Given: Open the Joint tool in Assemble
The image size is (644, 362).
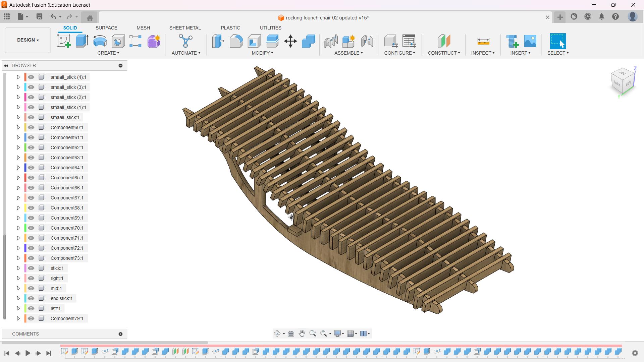Looking at the screenshot, I should tap(331, 41).
